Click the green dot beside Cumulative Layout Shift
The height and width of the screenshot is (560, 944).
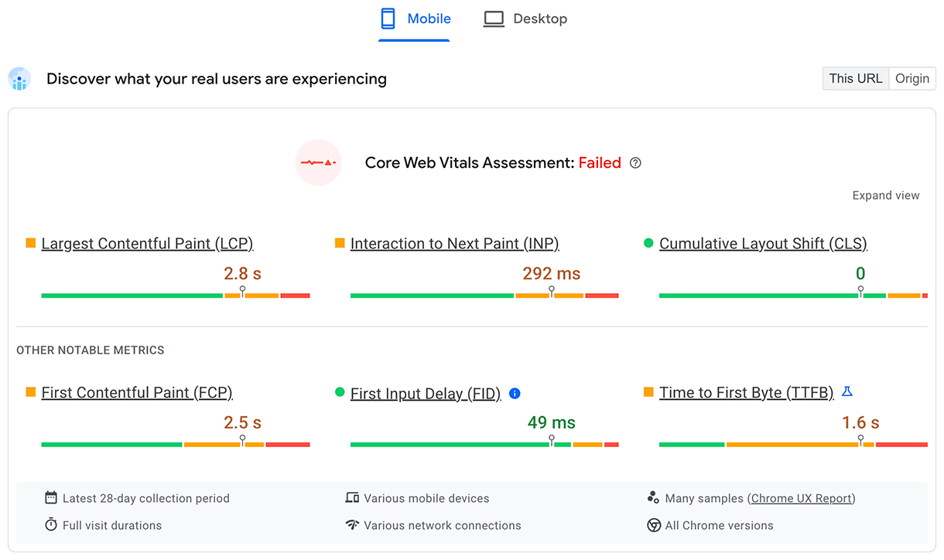[648, 243]
